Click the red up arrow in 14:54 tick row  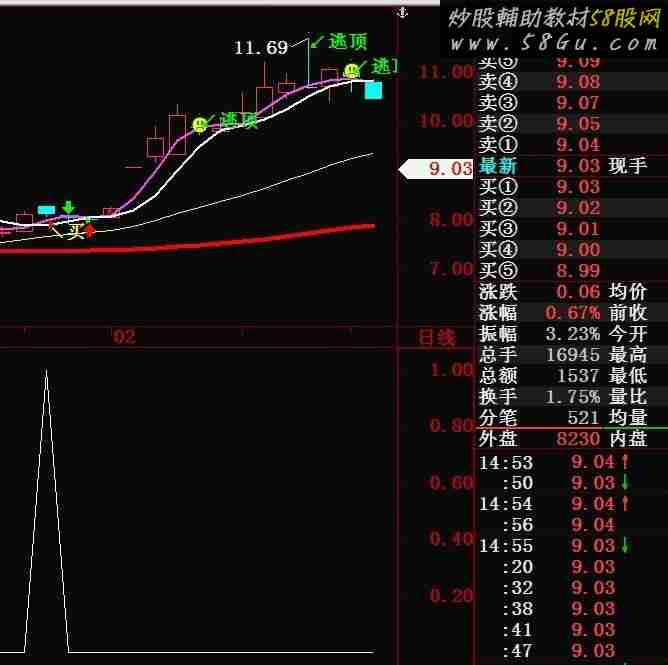coord(625,504)
